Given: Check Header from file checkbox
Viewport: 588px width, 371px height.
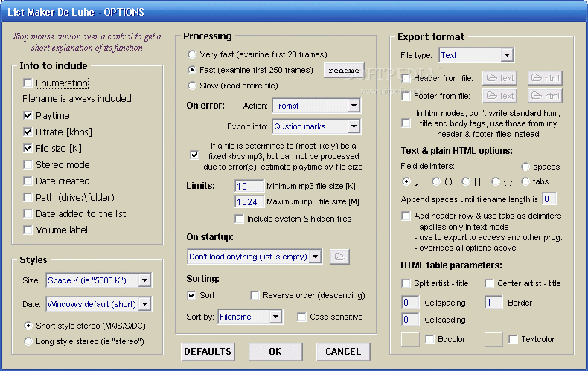Looking at the screenshot, I should coord(406,78).
